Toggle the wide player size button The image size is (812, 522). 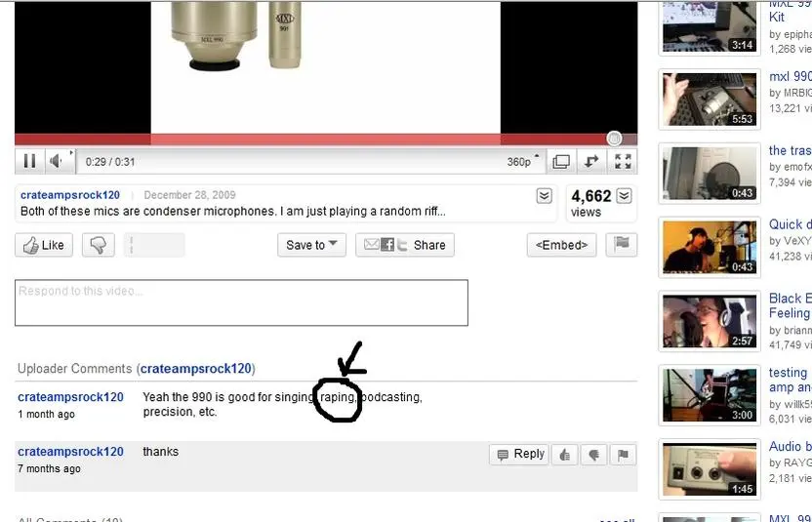point(591,161)
